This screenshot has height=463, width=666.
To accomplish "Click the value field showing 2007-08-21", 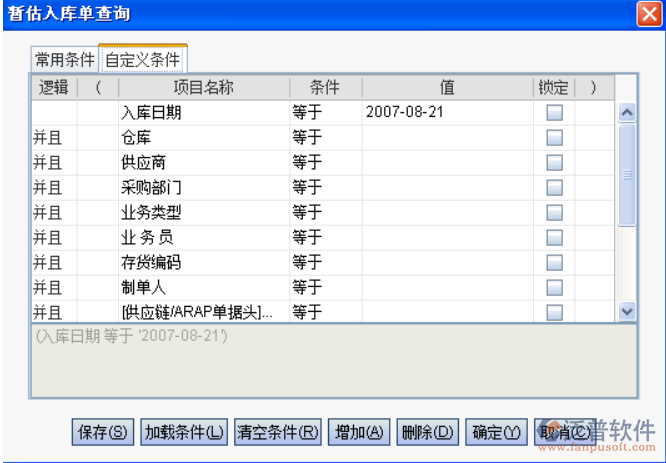I will point(446,112).
